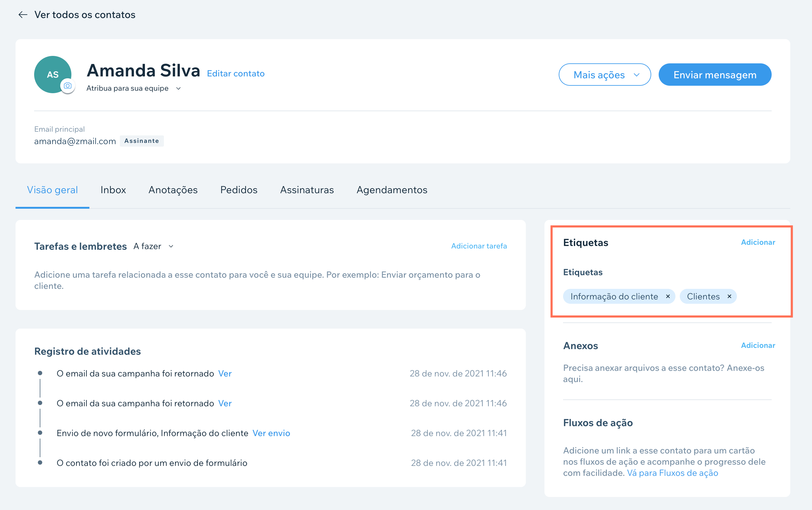This screenshot has width=812, height=510.
Task: Click 'Adicionar tarefa' link
Action: click(479, 246)
